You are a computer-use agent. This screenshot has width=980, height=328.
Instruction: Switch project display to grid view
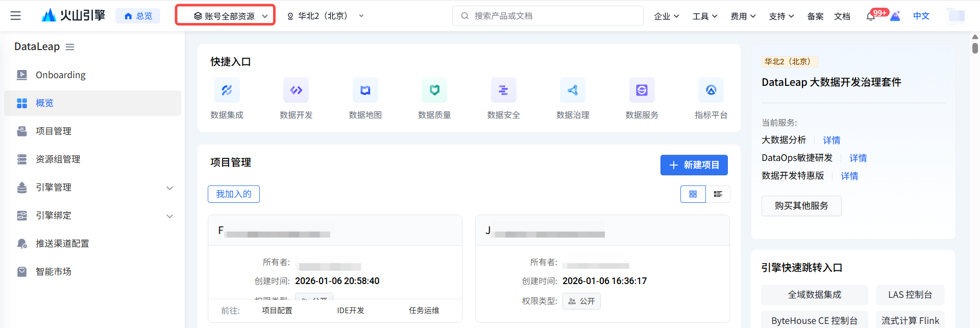click(693, 194)
